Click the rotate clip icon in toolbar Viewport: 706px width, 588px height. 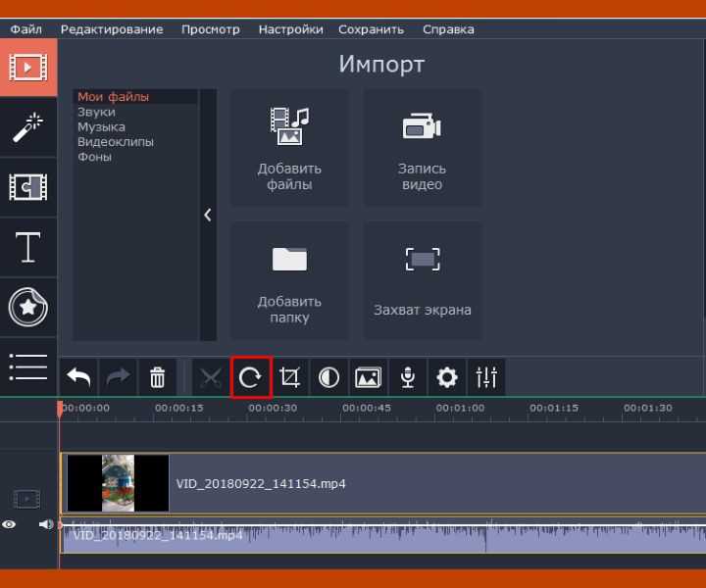[251, 377]
